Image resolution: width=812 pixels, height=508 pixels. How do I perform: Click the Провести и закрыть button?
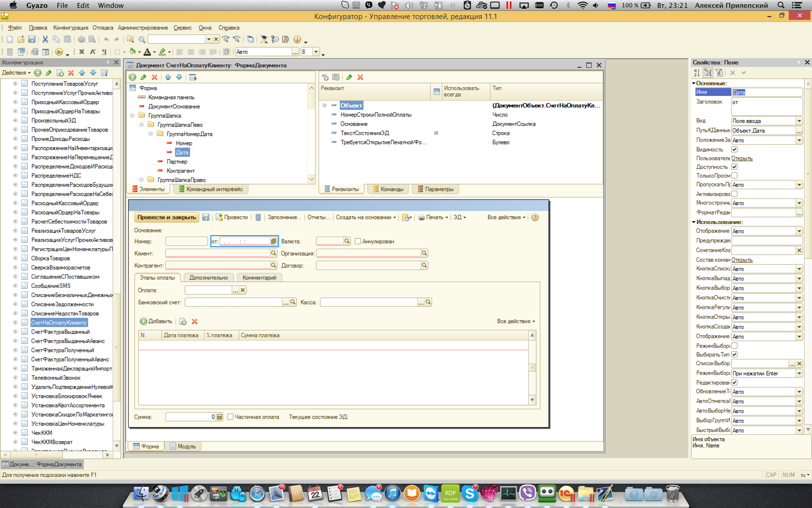click(166, 218)
